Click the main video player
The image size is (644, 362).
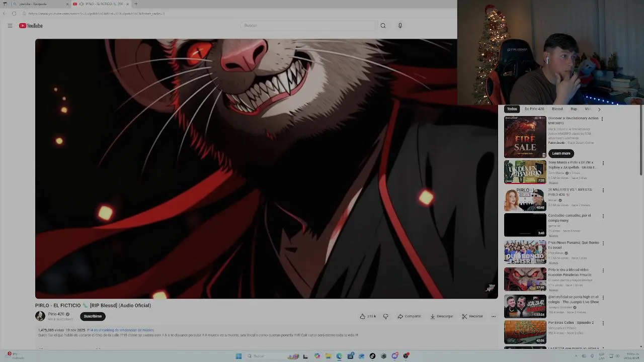coord(266,169)
